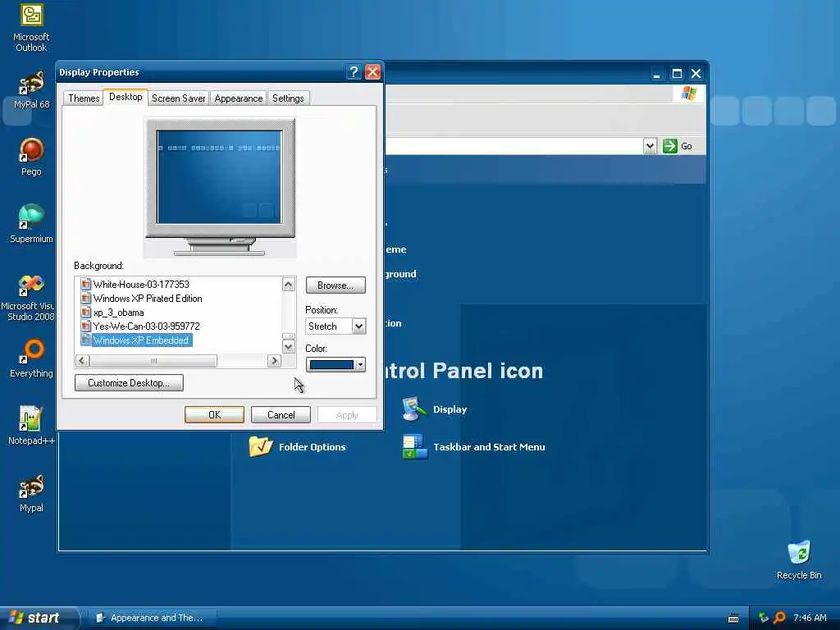The image size is (840, 630).
Task: Click Appearance and Themes taskbar button
Action: pos(152,618)
